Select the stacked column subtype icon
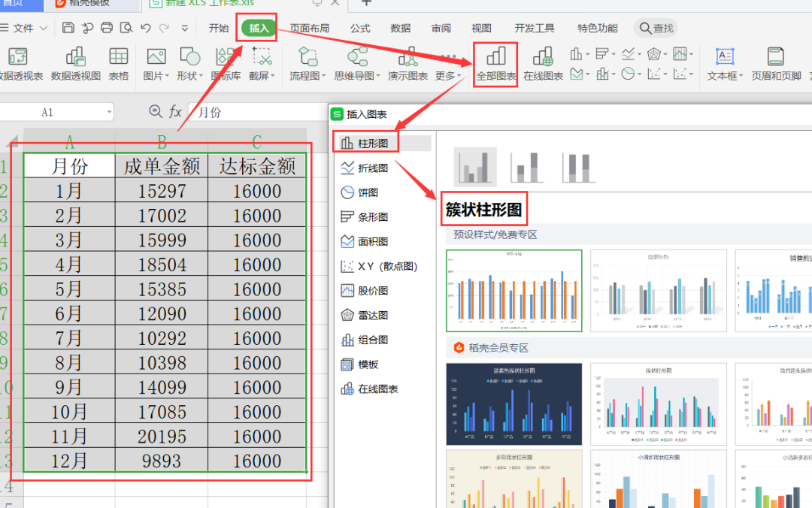812x508 pixels. tap(527, 167)
